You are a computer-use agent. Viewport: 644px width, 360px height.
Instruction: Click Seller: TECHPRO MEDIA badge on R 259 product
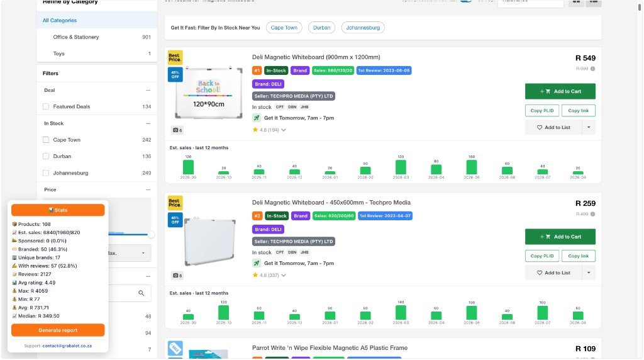294,242
